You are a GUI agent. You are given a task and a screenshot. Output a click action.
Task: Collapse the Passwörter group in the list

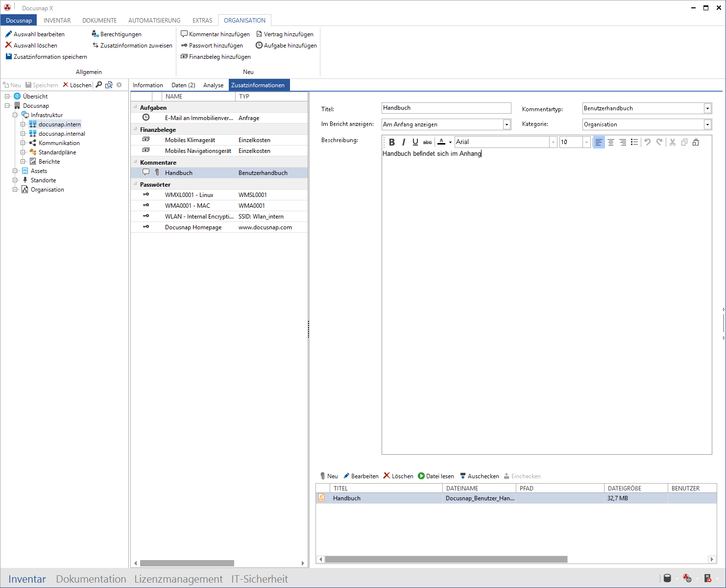point(136,184)
